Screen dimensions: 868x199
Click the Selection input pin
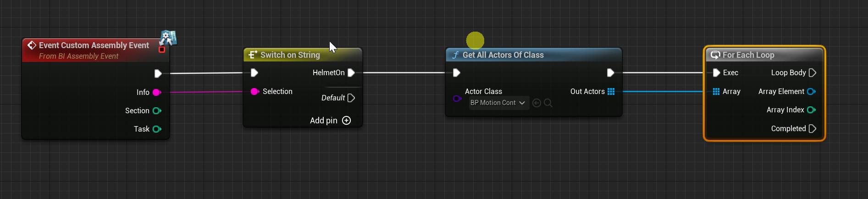[x=254, y=91]
